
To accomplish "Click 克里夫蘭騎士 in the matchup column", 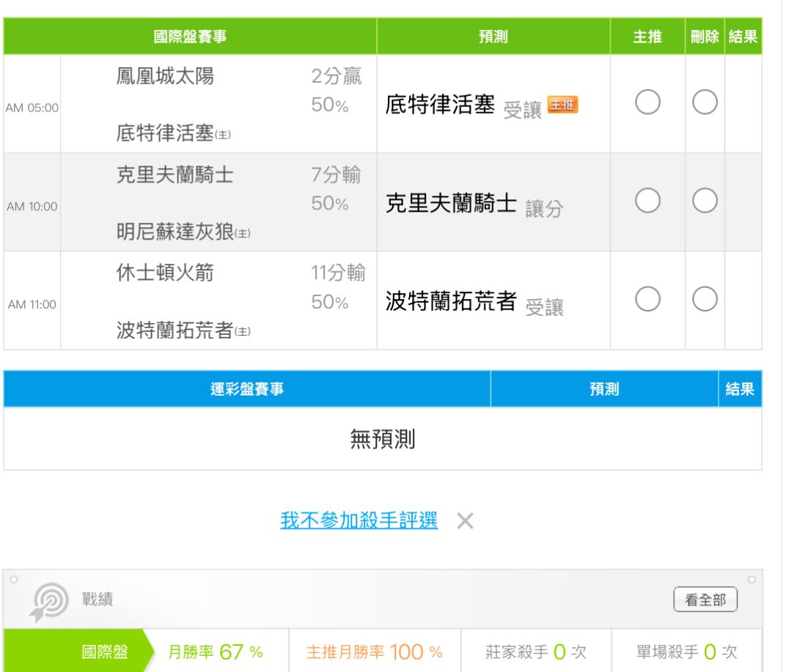I will tap(175, 174).
